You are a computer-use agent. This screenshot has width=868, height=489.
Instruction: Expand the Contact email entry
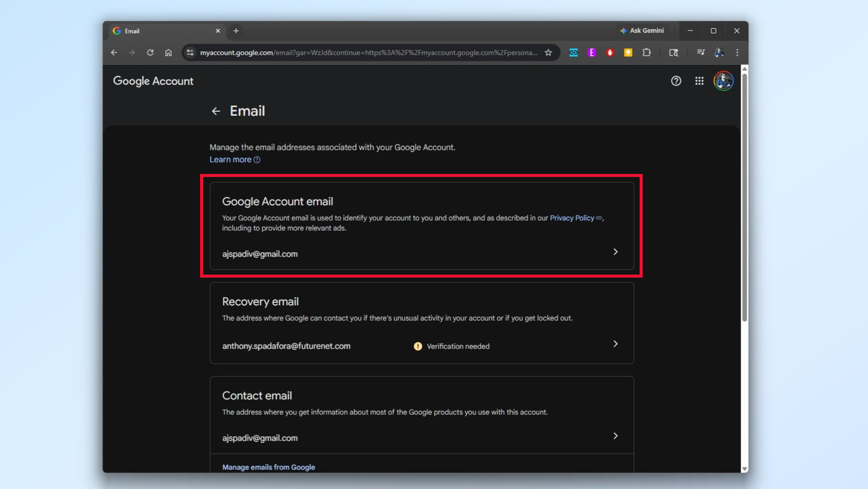click(x=615, y=435)
